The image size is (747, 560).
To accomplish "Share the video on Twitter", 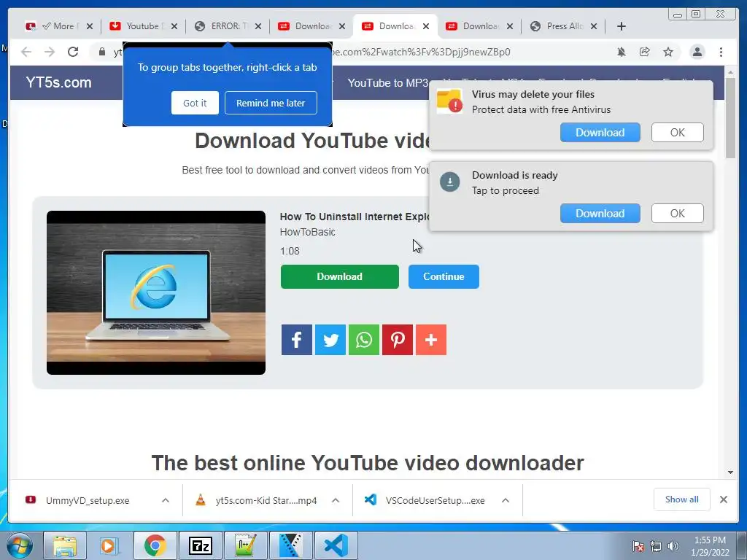I will [330, 340].
